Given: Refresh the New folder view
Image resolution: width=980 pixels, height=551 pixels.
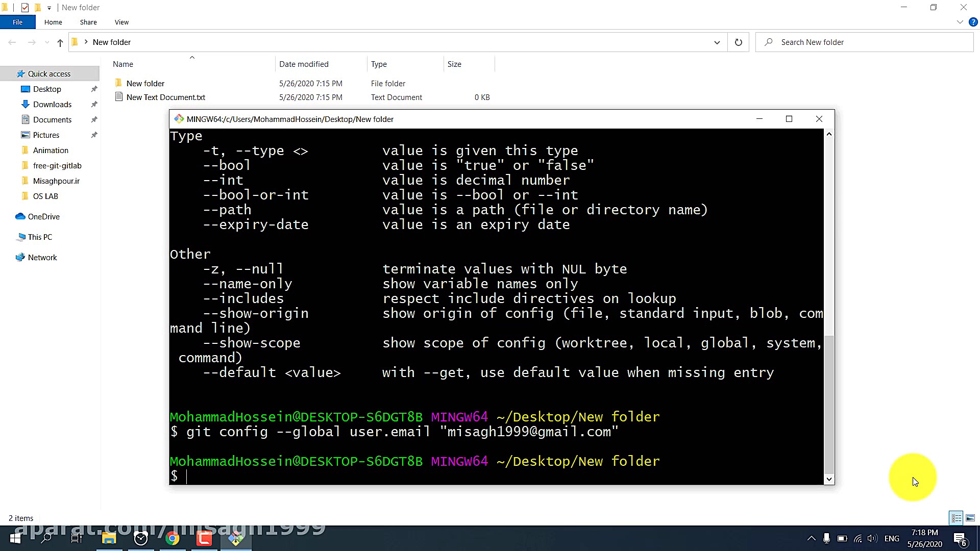Looking at the screenshot, I should [x=738, y=42].
